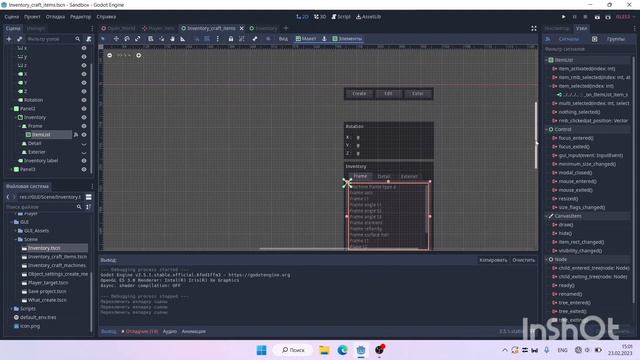The width and height of the screenshot is (640, 360).
Task: Choose the Rotate mode tool
Action: click(127, 39)
